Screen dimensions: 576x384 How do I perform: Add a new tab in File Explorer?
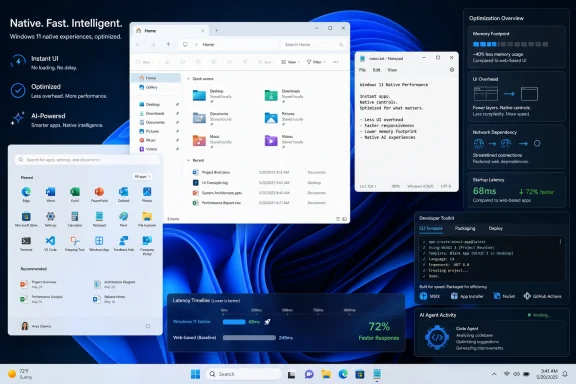(x=216, y=31)
